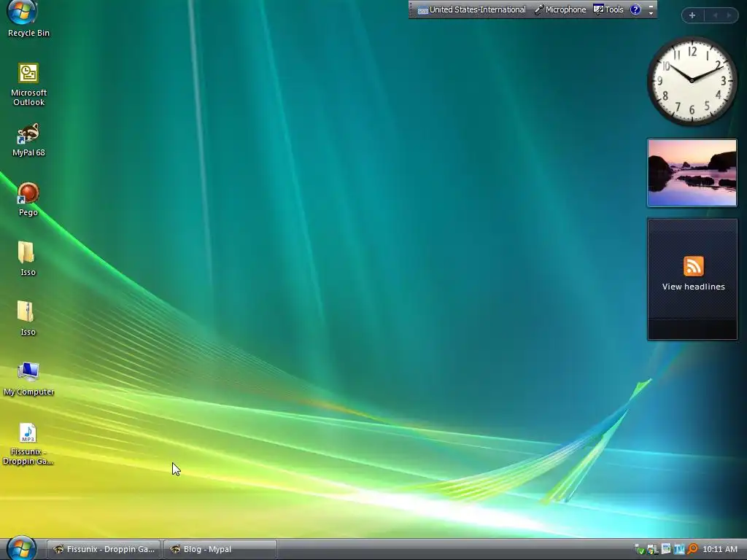Click the orange magnifier tray icon
The image size is (747, 560).
[x=693, y=549]
